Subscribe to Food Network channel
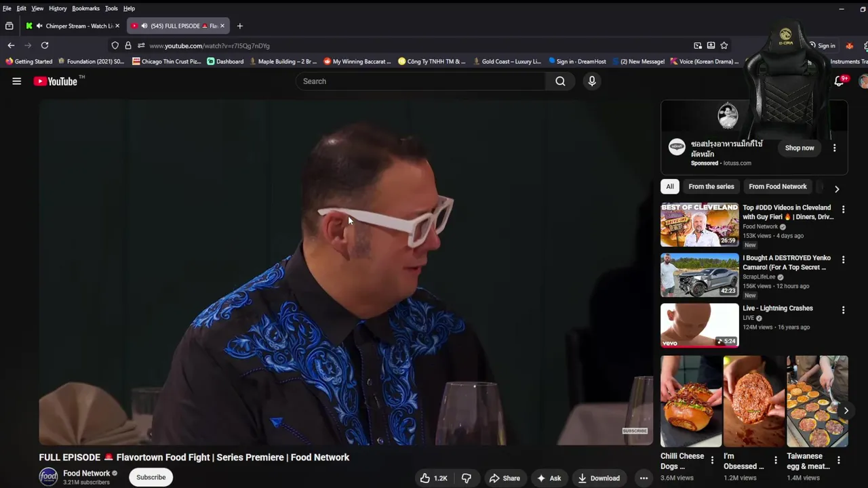The height and width of the screenshot is (488, 868). 151,477
